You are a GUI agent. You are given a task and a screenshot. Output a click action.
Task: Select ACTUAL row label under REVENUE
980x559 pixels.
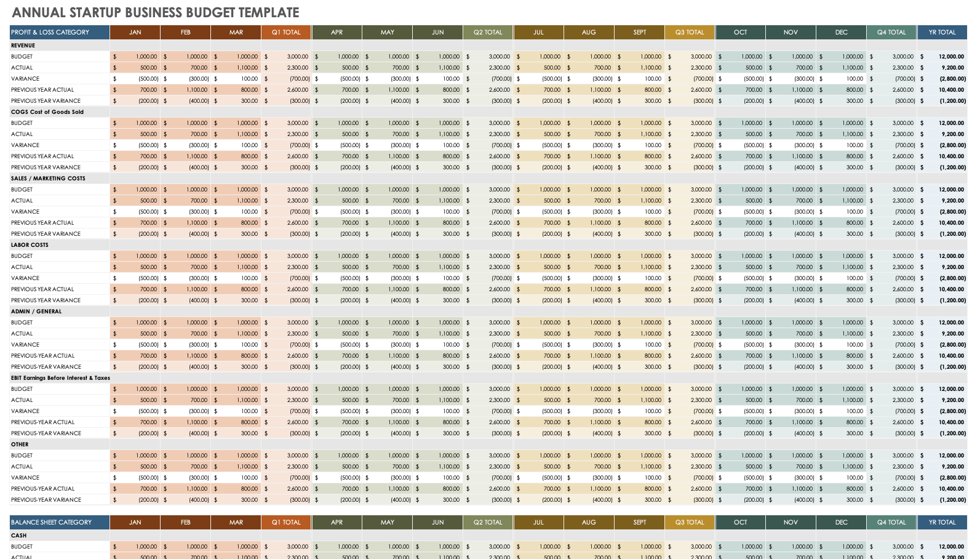point(22,68)
